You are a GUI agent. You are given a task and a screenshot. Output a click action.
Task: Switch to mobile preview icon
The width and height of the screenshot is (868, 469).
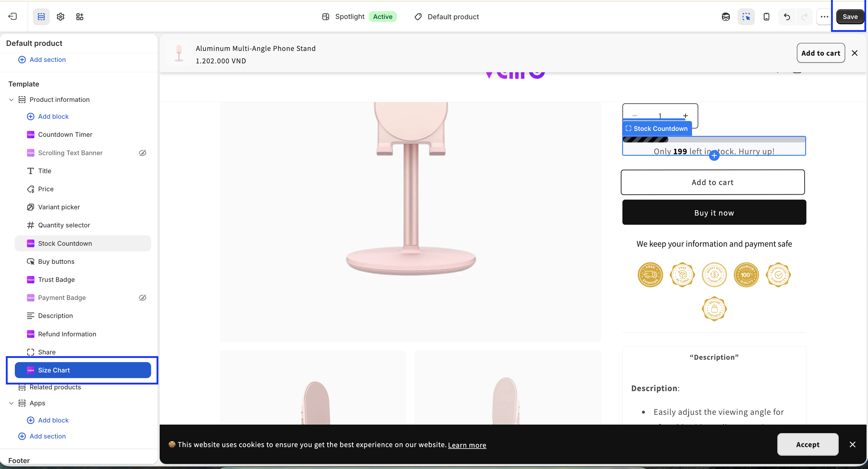click(766, 17)
